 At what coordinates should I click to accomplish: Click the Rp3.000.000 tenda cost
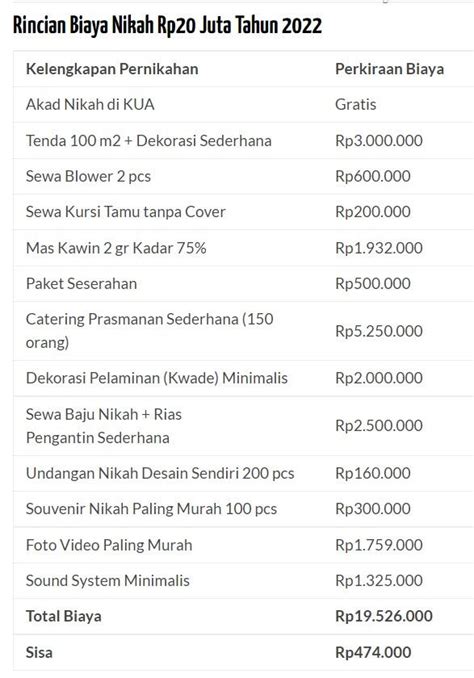coord(379,141)
